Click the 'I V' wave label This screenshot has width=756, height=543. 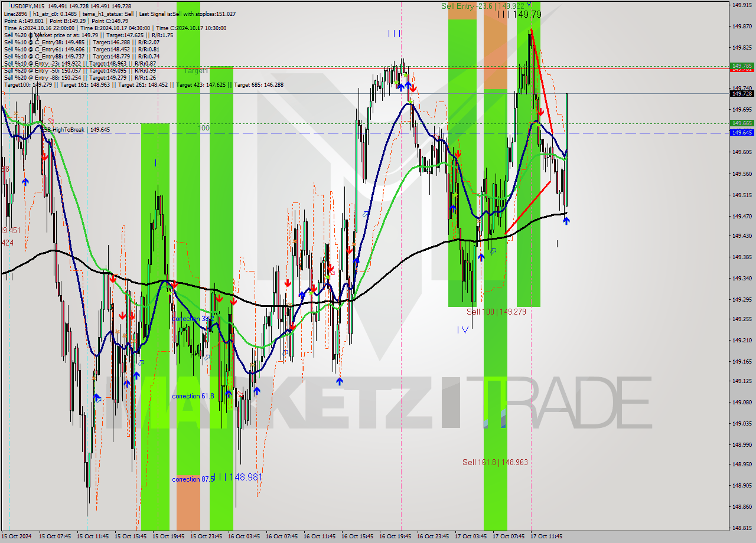click(462, 330)
